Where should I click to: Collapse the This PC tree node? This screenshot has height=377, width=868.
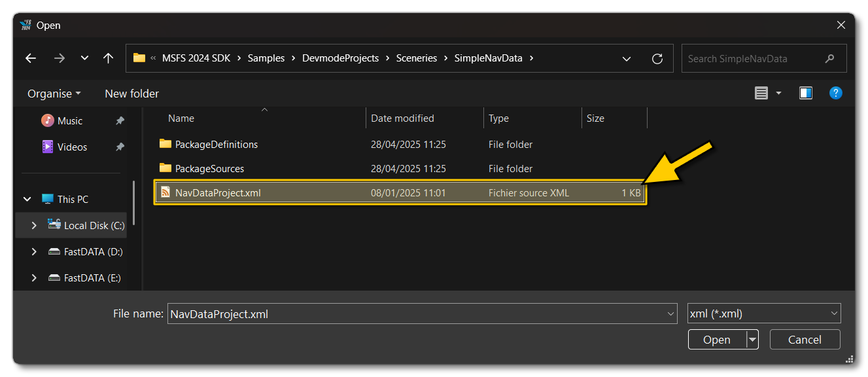click(x=27, y=199)
